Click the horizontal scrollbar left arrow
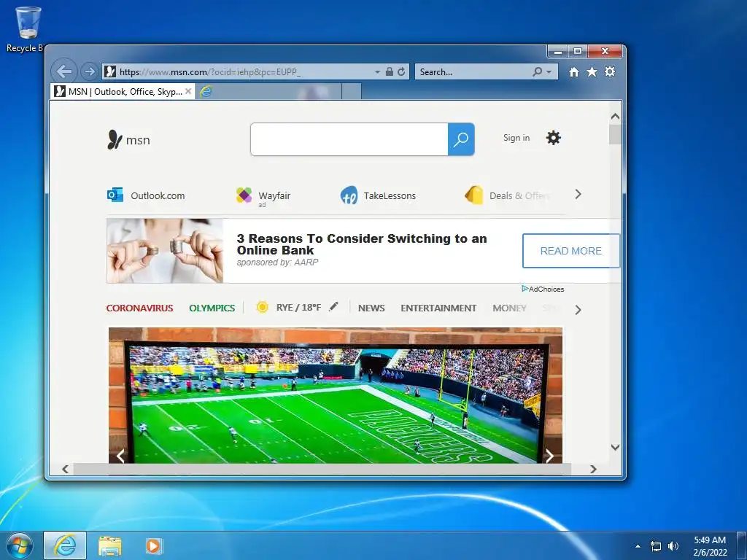Viewport: 747px width, 560px height. (x=65, y=469)
